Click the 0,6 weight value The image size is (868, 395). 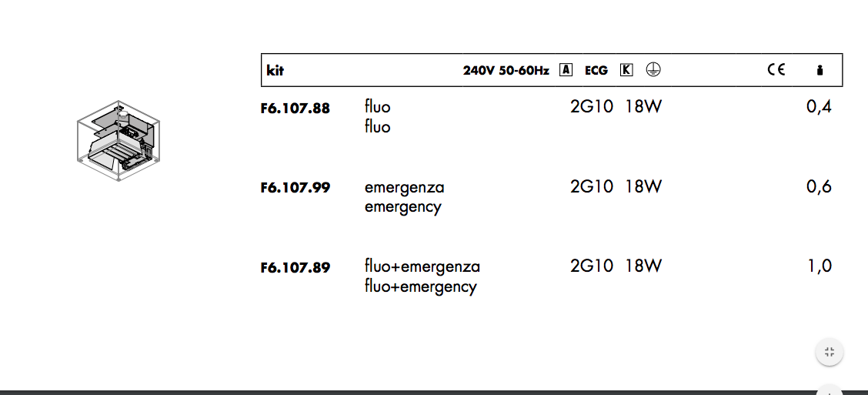[x=819, y=187]
